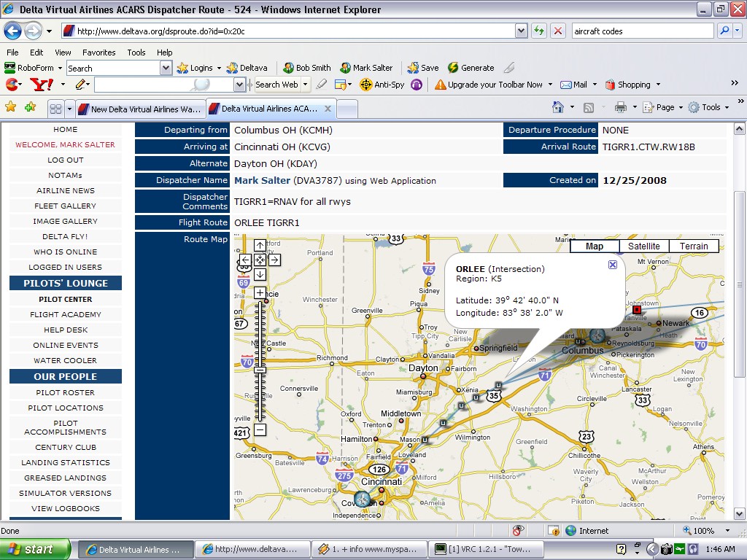Screen dimensions: 747x560
Task: Open the Yahoo Mail toolbar icon
Action: pyautogui.click(x=566, y=85)
